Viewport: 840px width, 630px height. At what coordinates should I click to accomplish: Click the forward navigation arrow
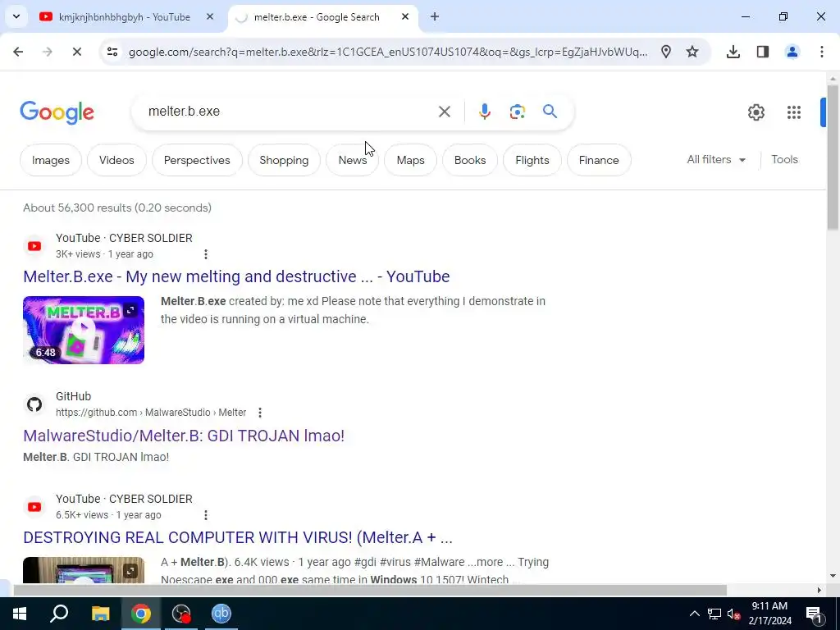coord(48,52)
